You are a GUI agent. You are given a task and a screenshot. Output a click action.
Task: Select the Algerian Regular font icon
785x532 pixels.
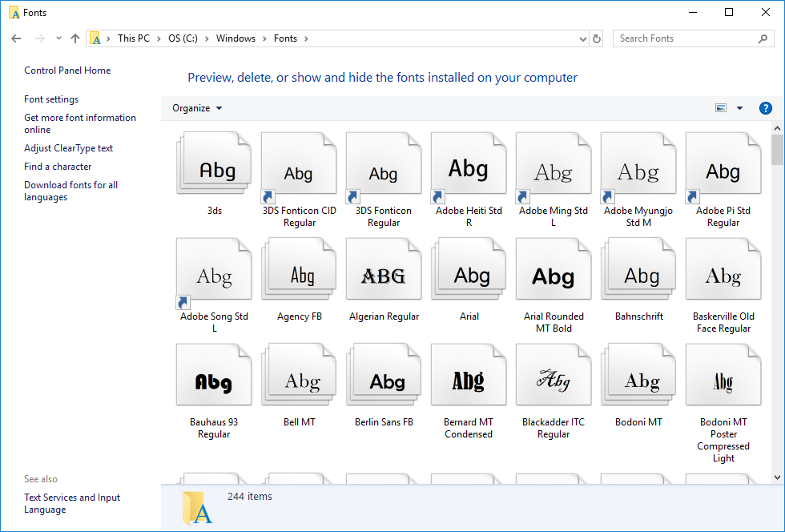384,269
